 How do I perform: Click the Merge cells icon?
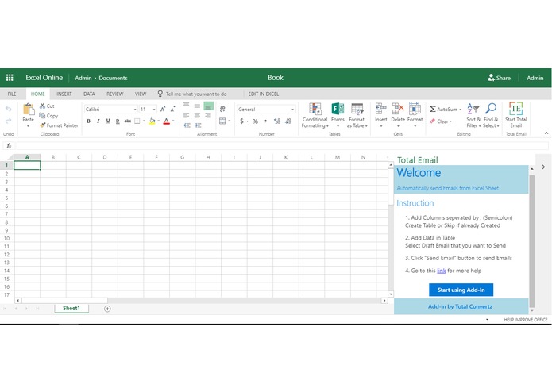222,121
